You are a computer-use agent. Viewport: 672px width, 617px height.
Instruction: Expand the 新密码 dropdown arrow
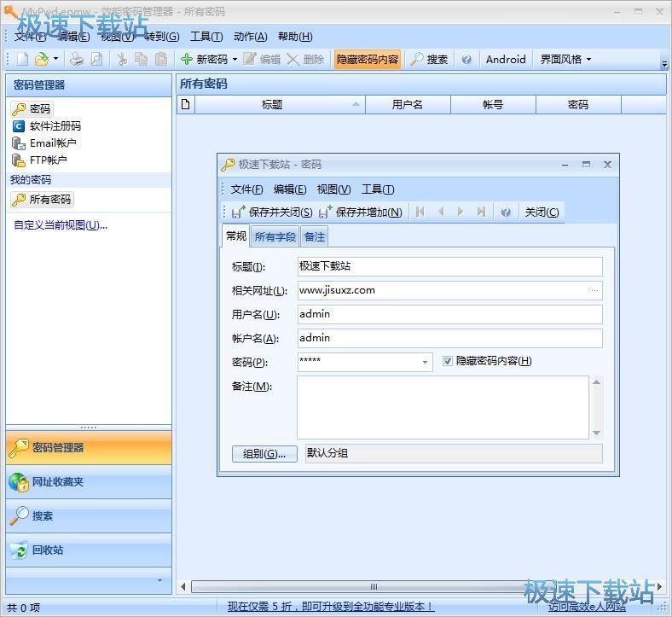235,59
